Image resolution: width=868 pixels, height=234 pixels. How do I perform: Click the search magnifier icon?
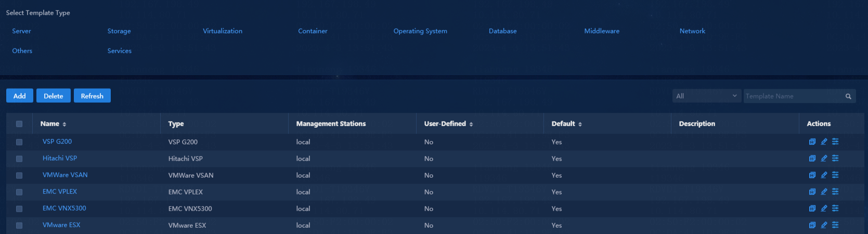pos(848,96)
